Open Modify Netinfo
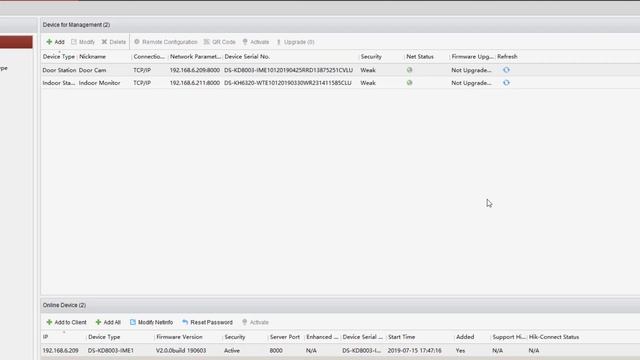The width and height of the screenshot is (640, 360). click(x=151, y=322)
